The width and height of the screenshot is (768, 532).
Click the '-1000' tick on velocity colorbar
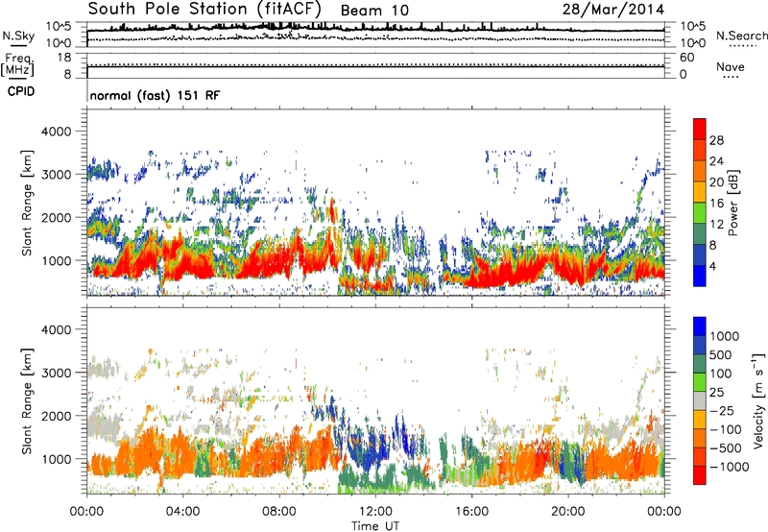coord(729,467)
